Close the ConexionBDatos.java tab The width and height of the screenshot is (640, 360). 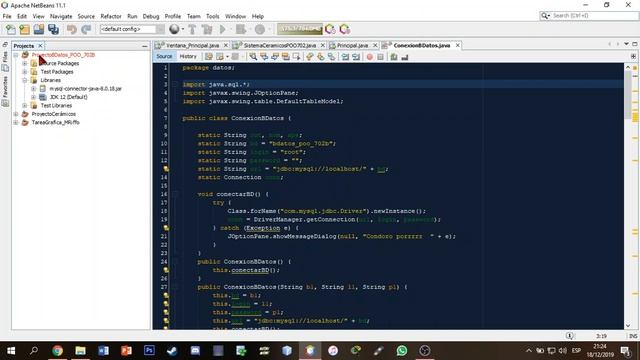[458, 45]
